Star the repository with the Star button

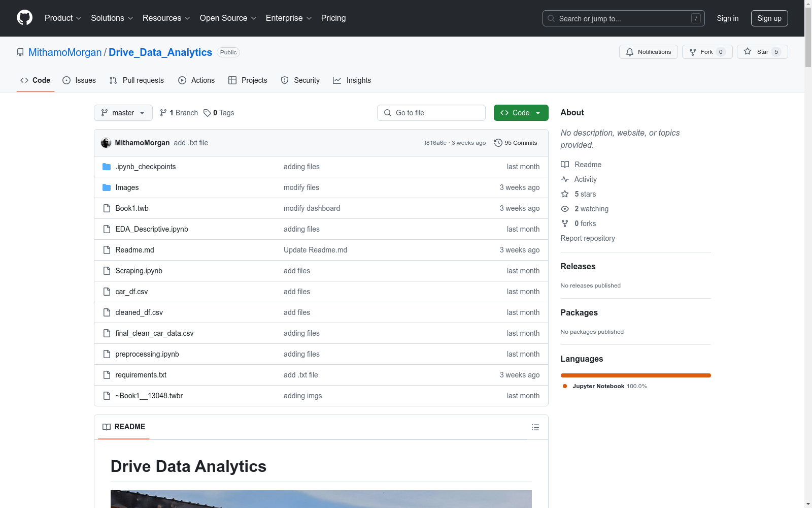pyautogui.click(x=762, y=52)
